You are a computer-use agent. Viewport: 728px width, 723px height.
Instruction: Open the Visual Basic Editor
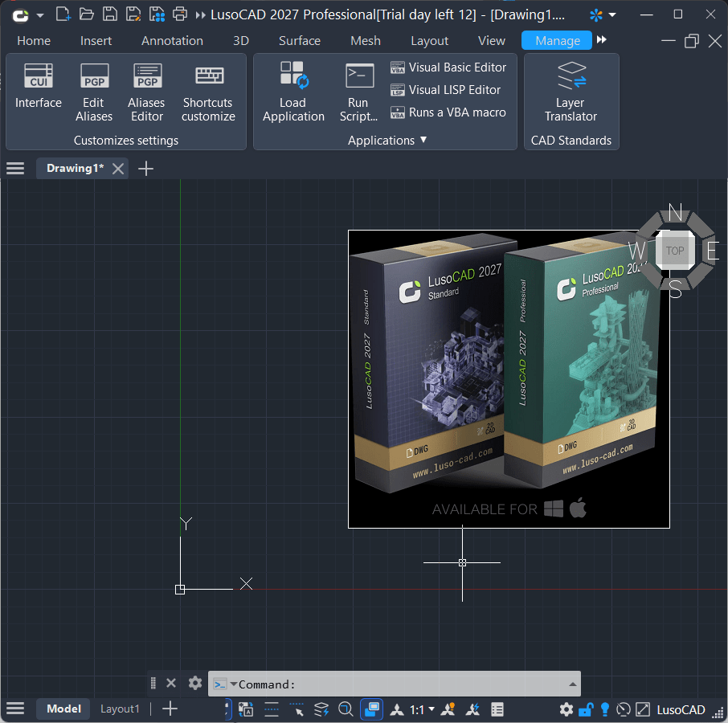(x=448, y=67)
